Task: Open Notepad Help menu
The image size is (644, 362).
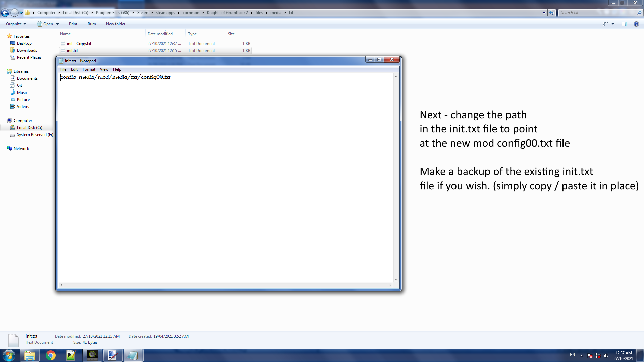Action: pyautogui.click(x=117, y=69)
